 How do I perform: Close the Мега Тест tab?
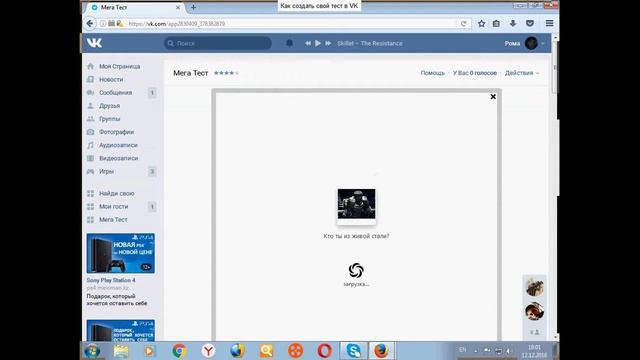click(x=178, y=7)
